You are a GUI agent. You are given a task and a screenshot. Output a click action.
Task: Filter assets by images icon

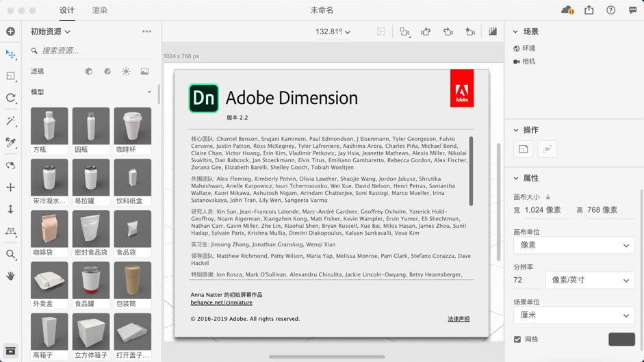coord(144,71)
